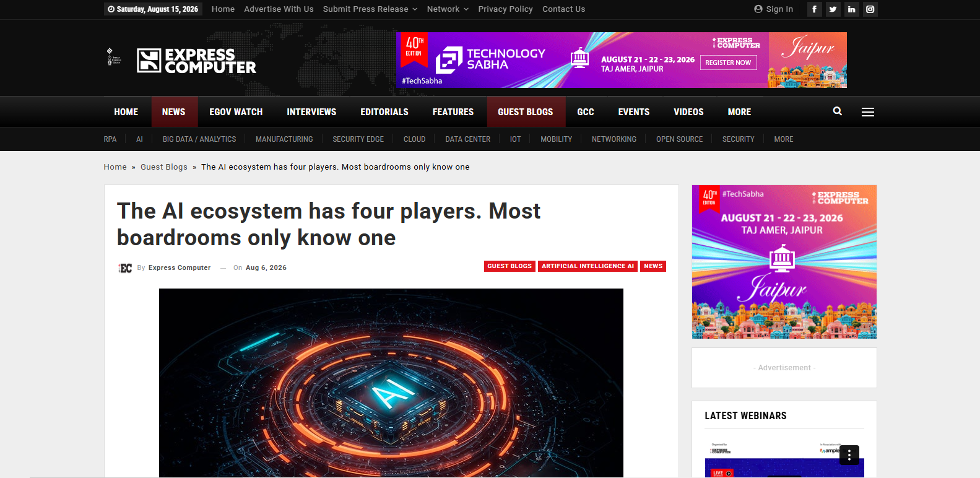Open the EGOV WATCH section
This screenshot has height=478, width=980.
pos(236,112)
